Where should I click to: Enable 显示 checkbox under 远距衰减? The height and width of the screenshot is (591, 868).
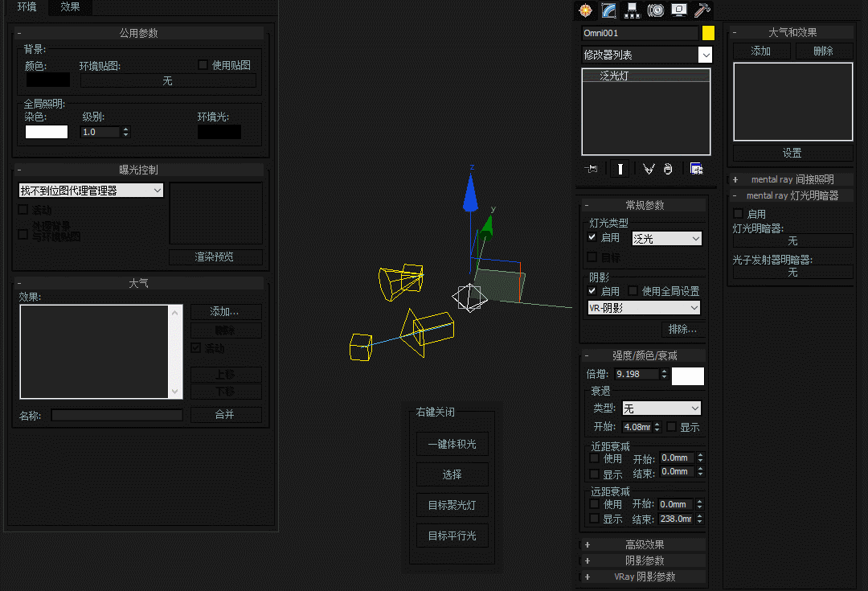[595, 519]
